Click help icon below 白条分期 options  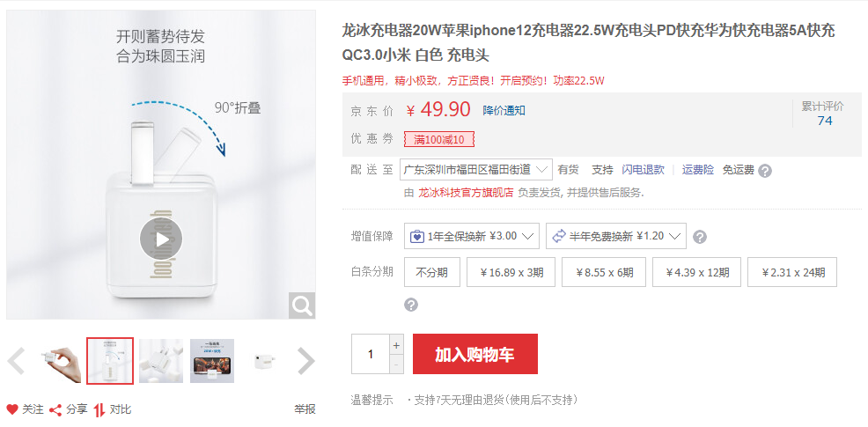[411, 305]
